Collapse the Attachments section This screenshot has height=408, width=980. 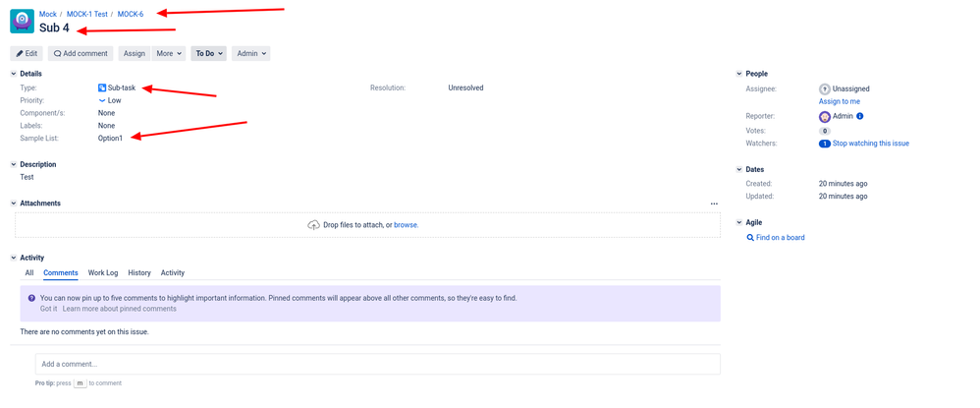[x=14, y=204]
